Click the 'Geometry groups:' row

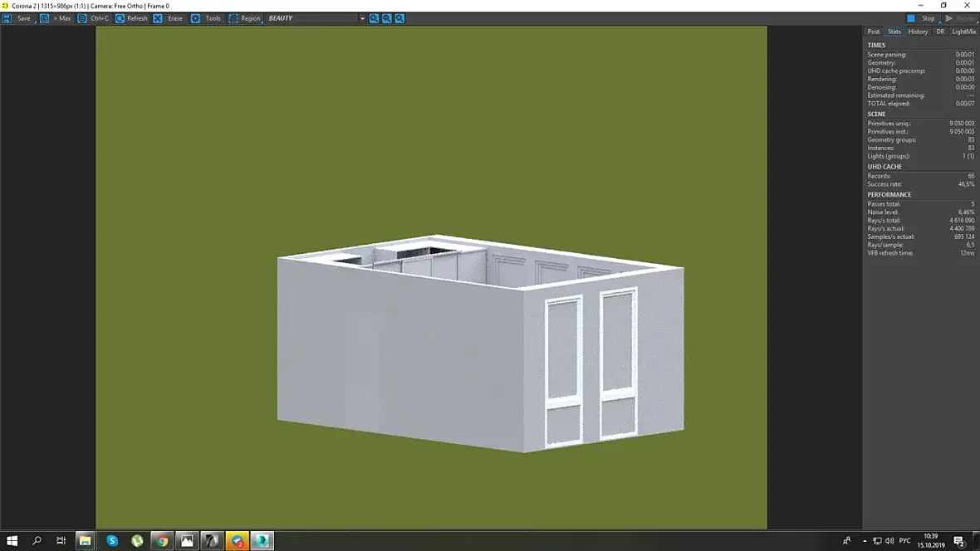tap(921, 140)
